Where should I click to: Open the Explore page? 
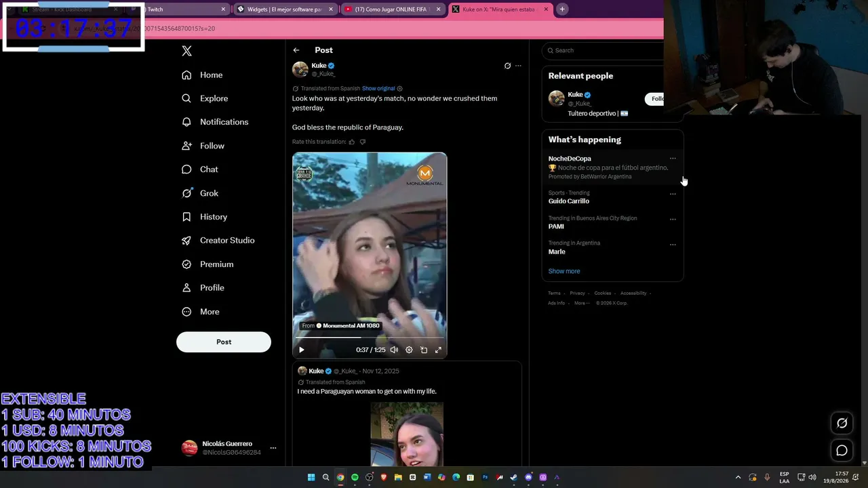coord(205,98)
